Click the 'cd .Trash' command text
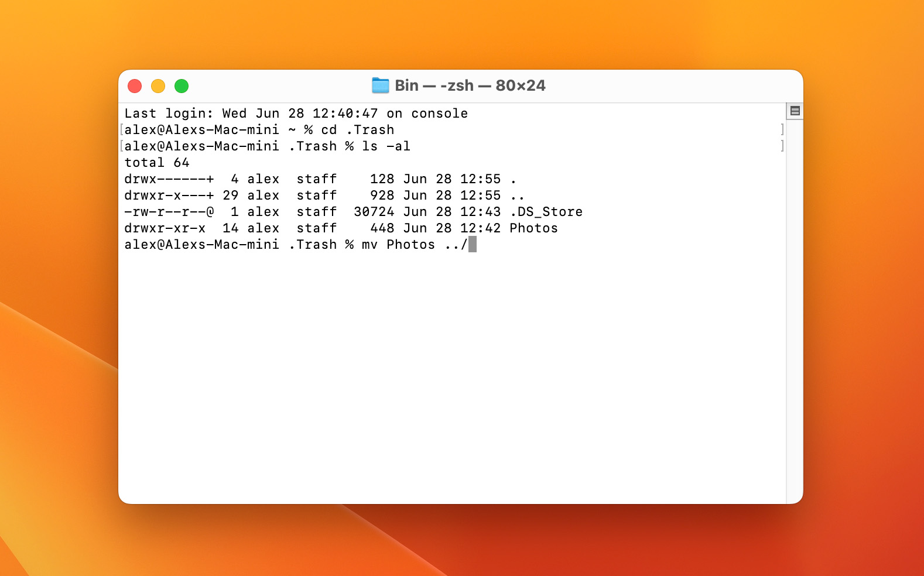 pos(358,130)
